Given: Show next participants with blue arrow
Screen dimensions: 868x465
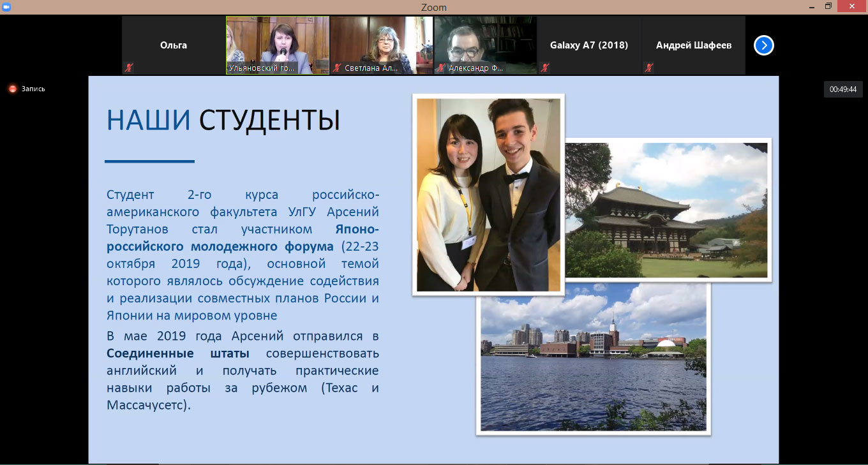Looking at the screenshot, I should pos(763,45).
